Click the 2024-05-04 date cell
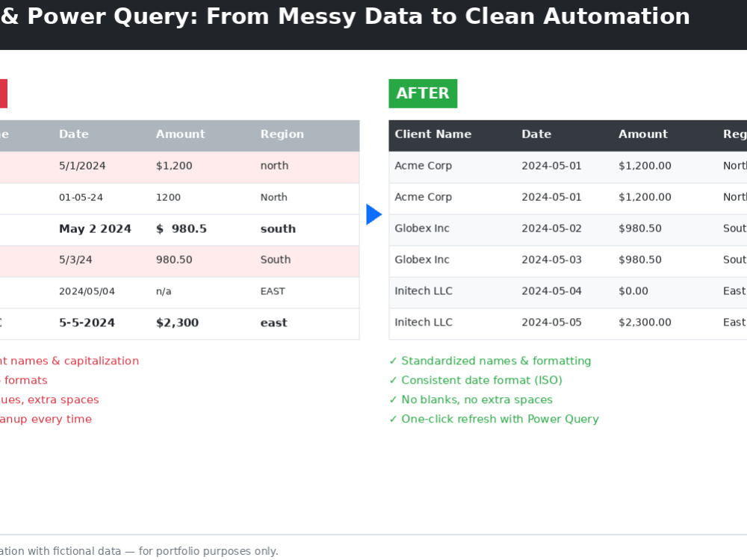The height and width of the screenshot is (560, 747). [x=552, y=291]
